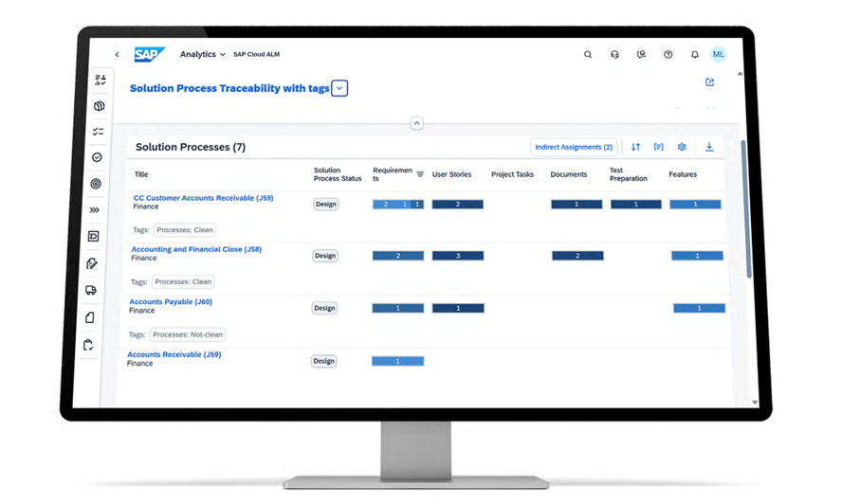Open the sidebar circled checkmark icon

[x=97, y=157]
